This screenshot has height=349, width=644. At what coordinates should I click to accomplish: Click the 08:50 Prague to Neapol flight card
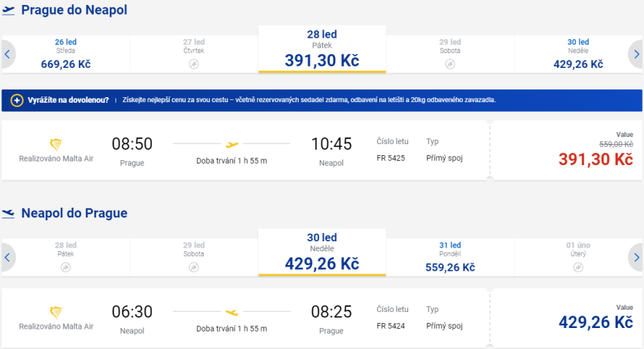(x=245, y=150)
